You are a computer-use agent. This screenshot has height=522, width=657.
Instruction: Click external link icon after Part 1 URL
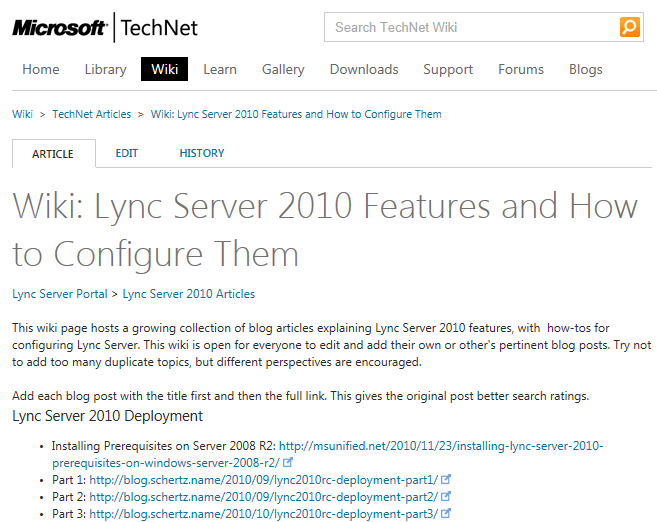tap(446, 480)
